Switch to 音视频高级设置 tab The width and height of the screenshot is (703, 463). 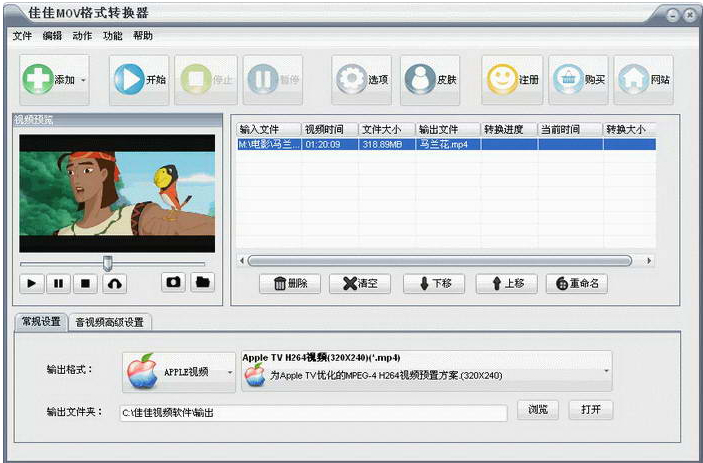coord(110,322)
